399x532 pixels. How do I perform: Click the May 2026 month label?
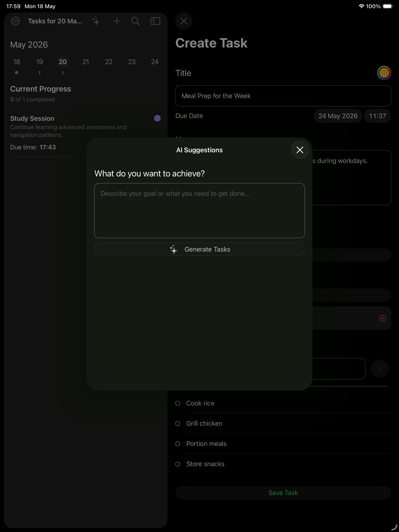click(x=29, y=45)
